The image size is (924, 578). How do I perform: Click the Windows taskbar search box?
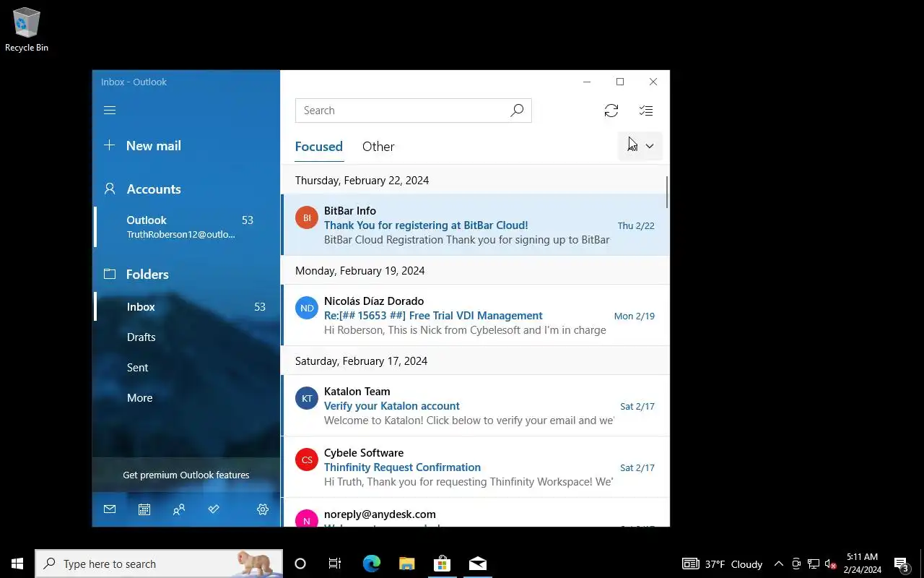coord(159,564)
